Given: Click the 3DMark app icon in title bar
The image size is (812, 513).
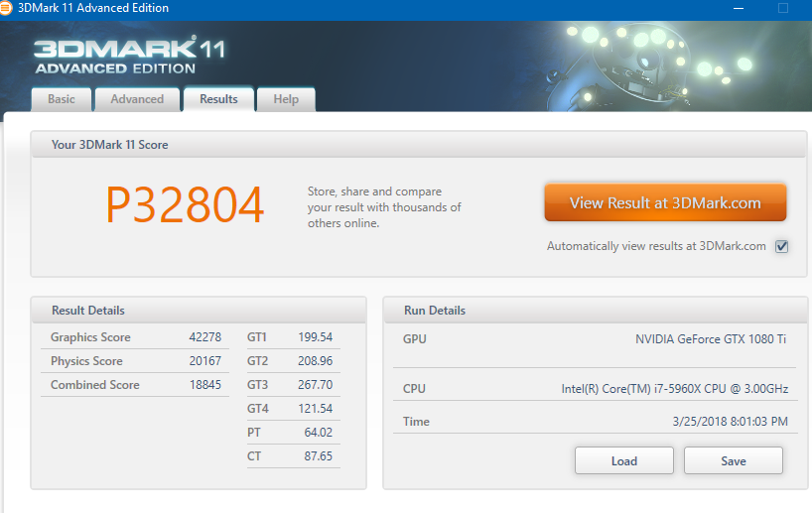Looking at the screenshot, I should [5, 8].
